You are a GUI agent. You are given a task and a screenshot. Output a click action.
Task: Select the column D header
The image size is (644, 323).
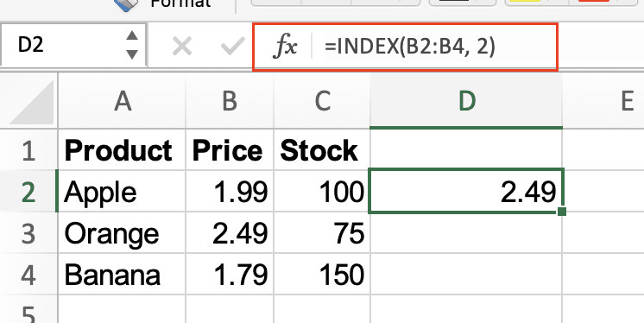[x=466, y=101]
